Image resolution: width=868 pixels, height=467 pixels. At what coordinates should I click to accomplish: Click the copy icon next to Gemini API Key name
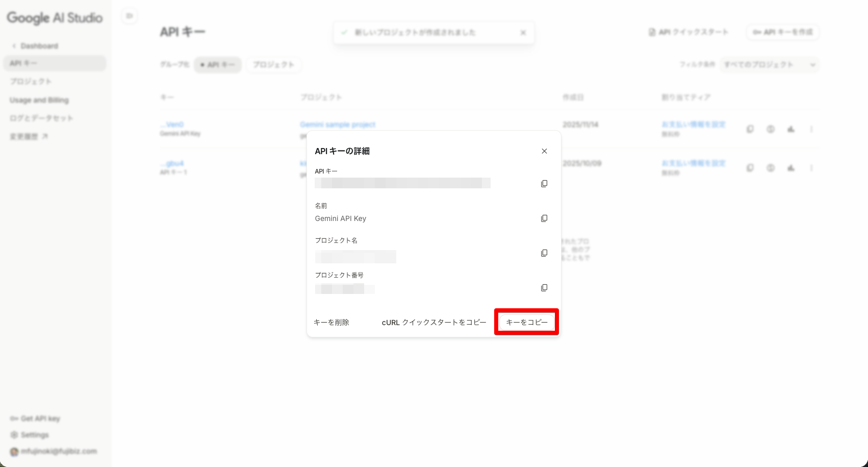pos(544,218)
